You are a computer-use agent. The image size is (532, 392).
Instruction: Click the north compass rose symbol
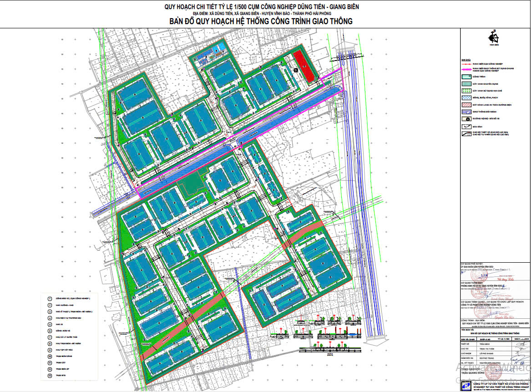pos(492,38)
